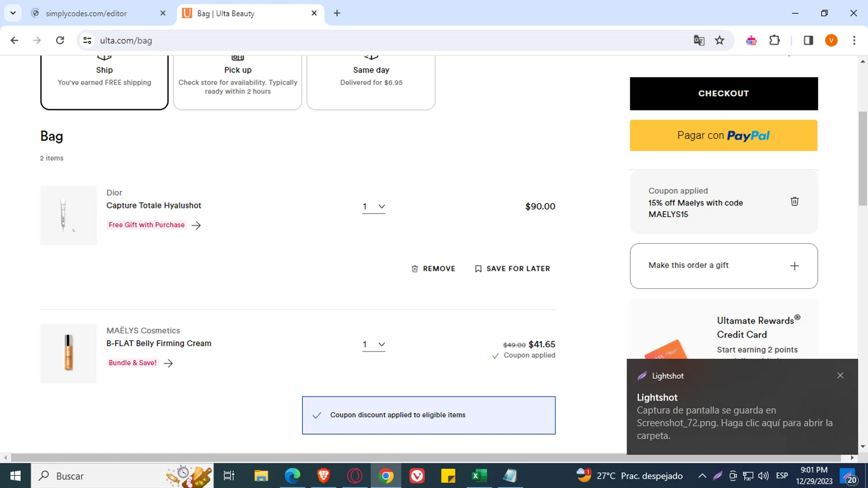Image resolution: width=868 pixels, height=488 pixels.
Task: Open the Windows Start menu
Action: coord(16,476)
